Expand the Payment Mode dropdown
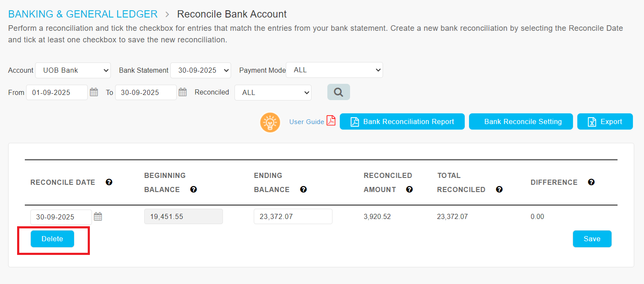 click(x=334, y=70)
